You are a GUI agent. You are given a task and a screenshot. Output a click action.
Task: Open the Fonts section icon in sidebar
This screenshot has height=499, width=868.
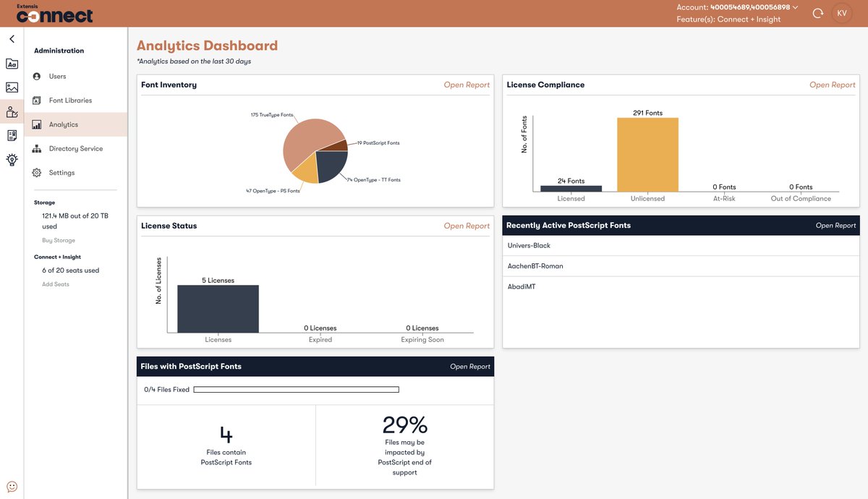12,64
